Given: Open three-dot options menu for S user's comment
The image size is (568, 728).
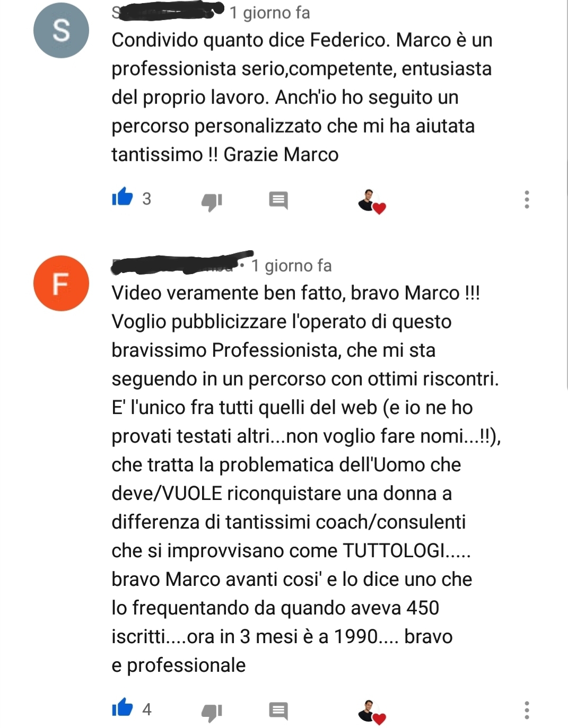Looking at the screenshot, I should click(x=527, y=199).
